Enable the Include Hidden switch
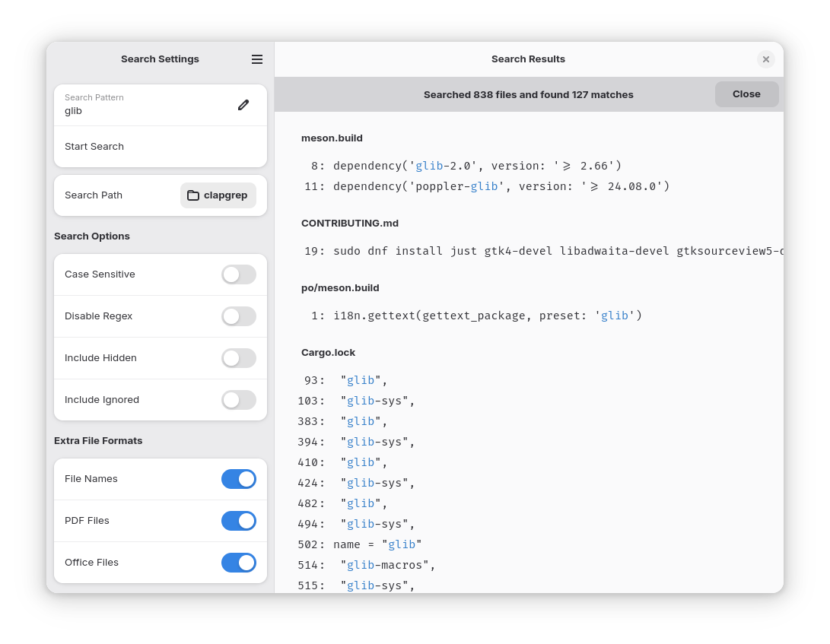830x644 pixels. pyautogui.click(x=239, y=358)
